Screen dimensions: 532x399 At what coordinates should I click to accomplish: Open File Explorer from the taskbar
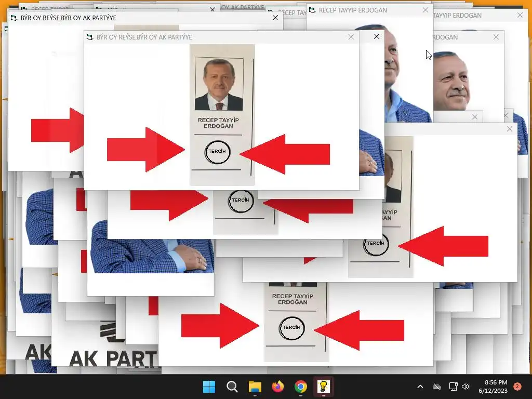[255, 387]
